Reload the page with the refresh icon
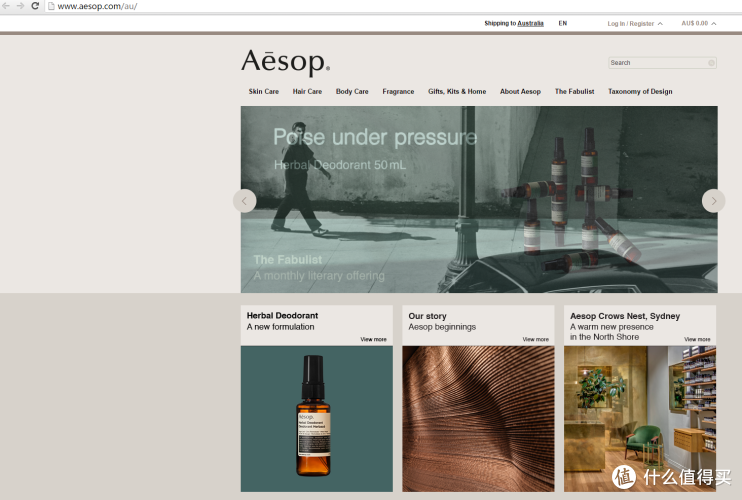742x500 pixels. point(35,6)
